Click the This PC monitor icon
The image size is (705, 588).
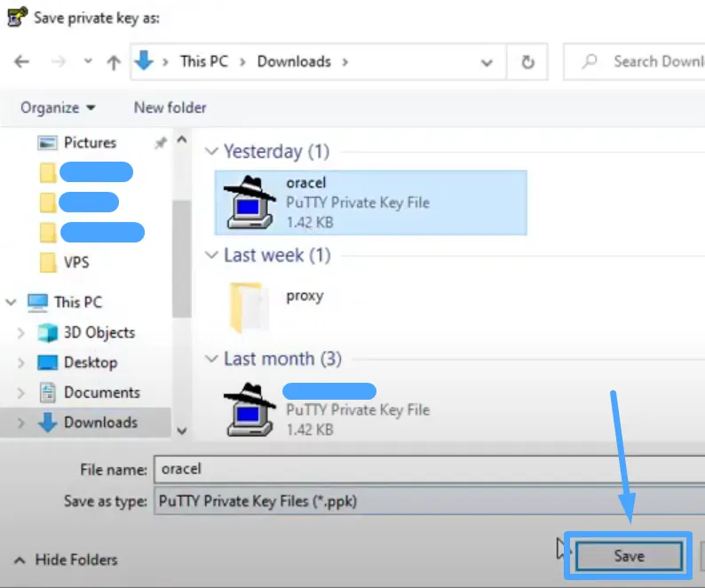pyautogui.click(x=37, y=302)
